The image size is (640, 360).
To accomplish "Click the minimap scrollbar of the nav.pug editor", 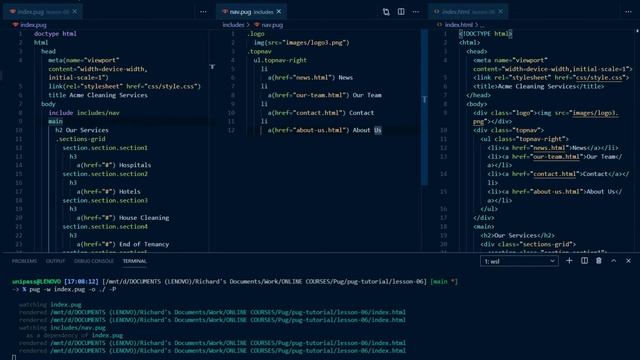I will pyautogui.click(x=424, y=107).
